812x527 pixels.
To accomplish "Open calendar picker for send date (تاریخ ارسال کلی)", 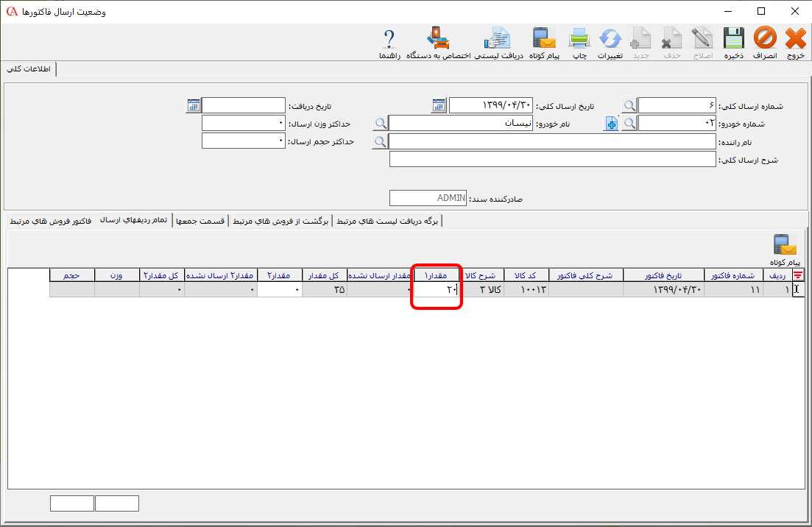I will coord(438,105).
